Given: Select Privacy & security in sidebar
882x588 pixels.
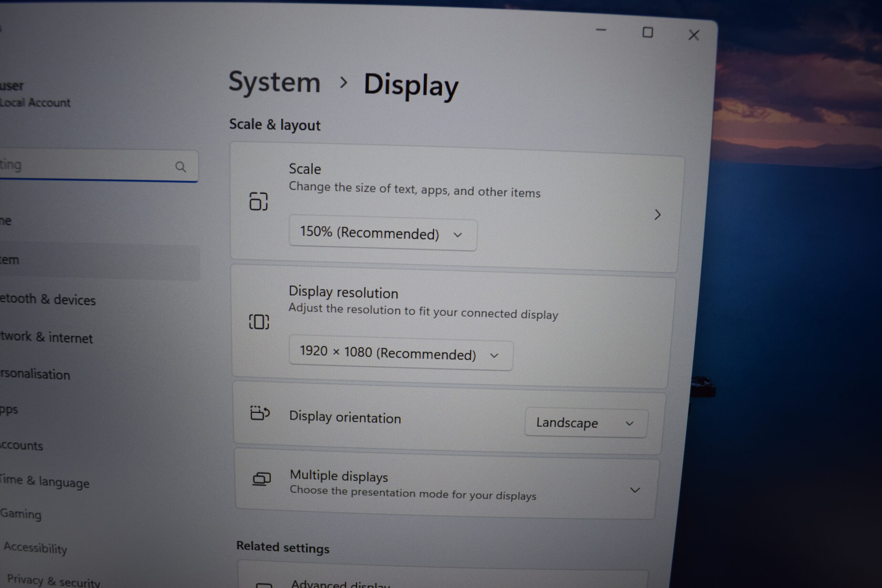Looking at the screenshot, I should [53, 580].
